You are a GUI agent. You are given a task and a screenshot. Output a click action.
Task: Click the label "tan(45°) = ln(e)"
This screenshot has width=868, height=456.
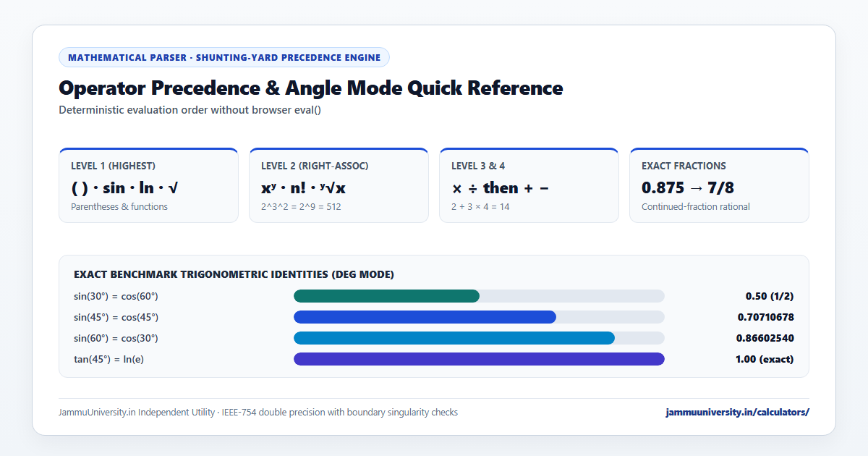coord(109,359)
